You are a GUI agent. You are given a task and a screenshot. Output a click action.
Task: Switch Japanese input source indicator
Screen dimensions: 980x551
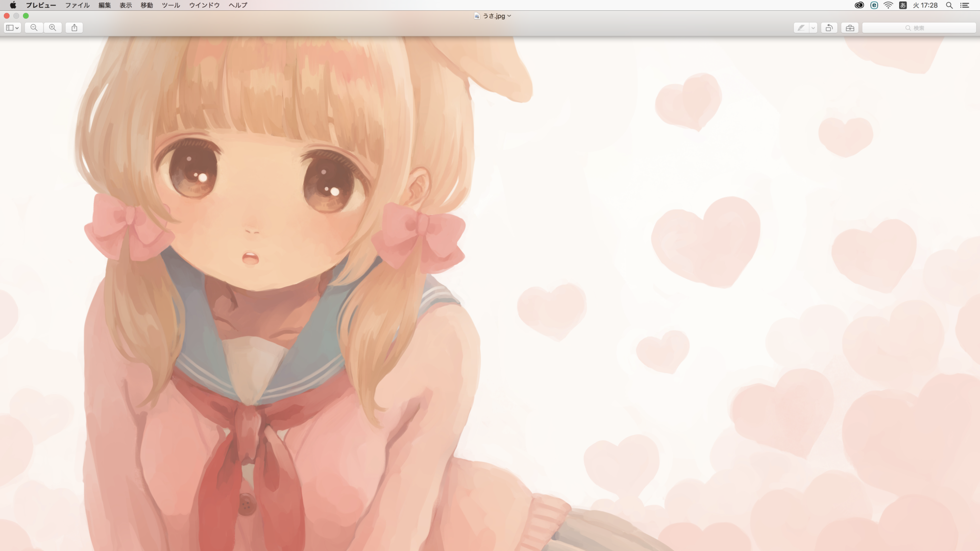point(903,5)
